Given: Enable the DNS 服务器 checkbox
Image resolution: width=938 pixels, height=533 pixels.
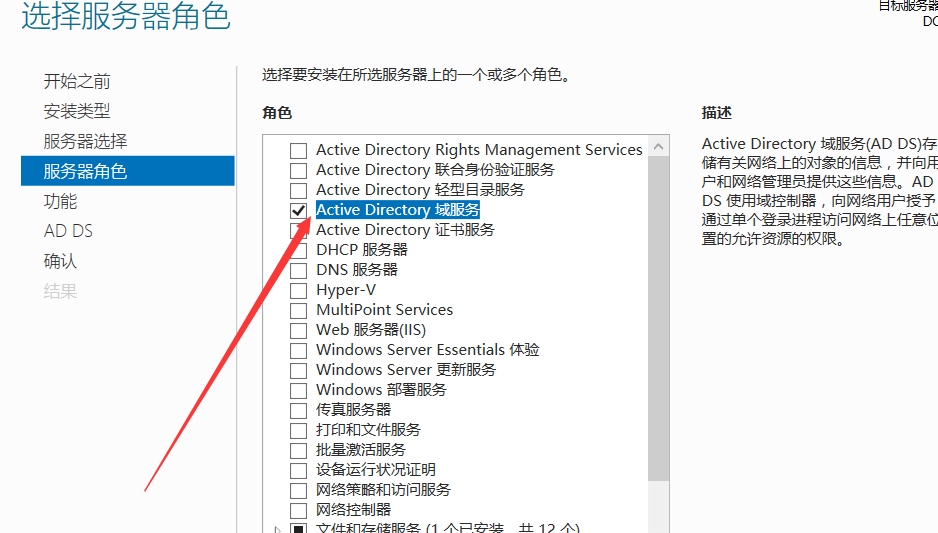Looking at the screenshot, I should [298, 270].
